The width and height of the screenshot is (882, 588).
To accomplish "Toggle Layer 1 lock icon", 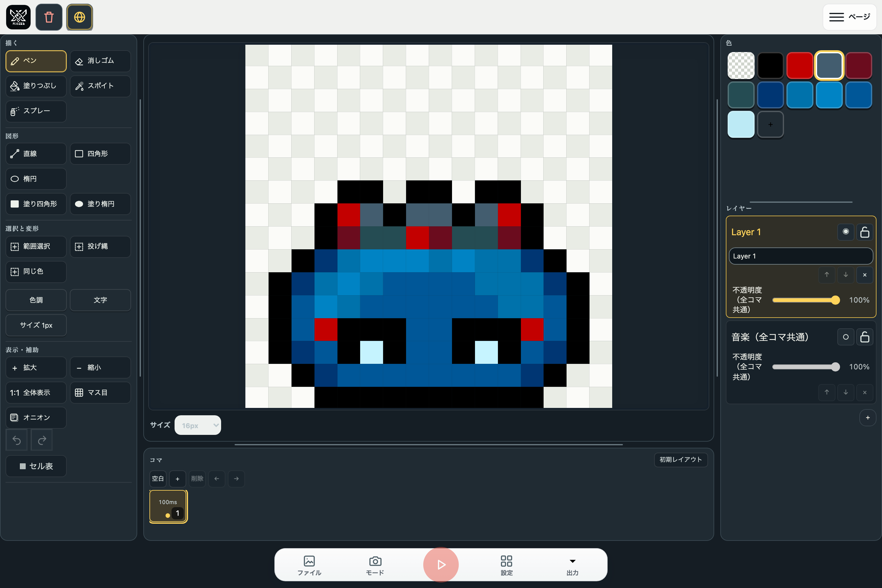I will click(x=865, y=232).
